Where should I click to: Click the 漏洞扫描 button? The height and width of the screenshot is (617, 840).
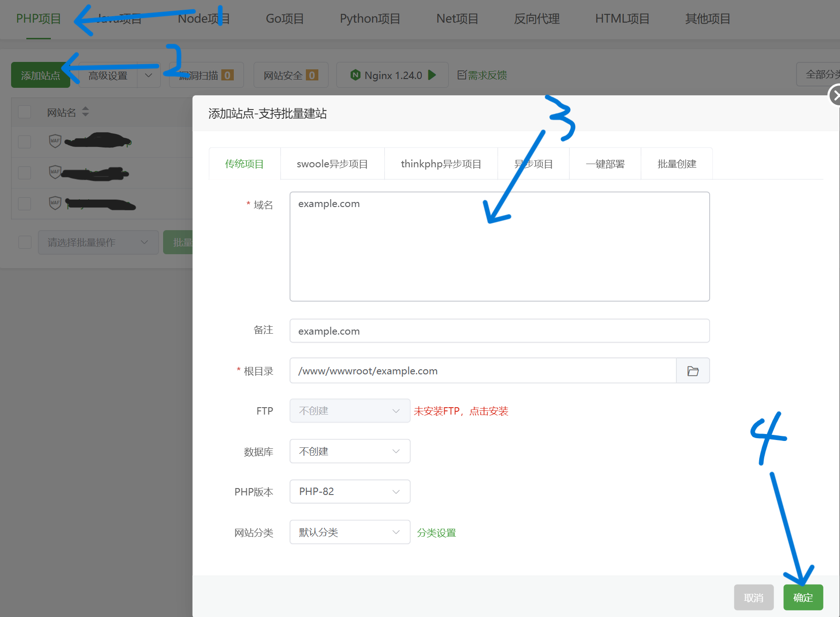pos(206,75)
